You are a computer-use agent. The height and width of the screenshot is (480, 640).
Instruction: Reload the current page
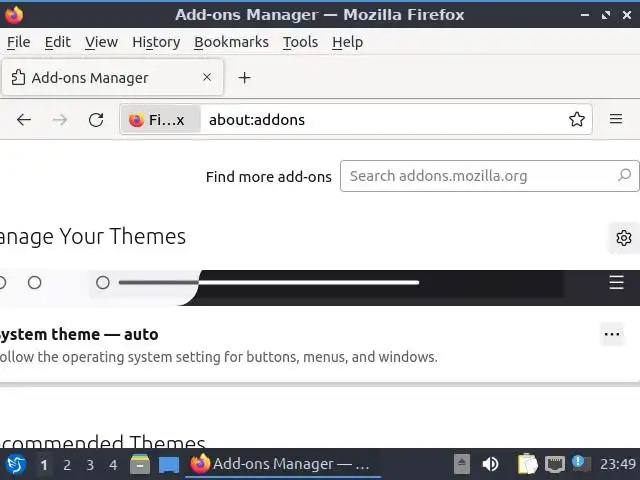[96, 120]
